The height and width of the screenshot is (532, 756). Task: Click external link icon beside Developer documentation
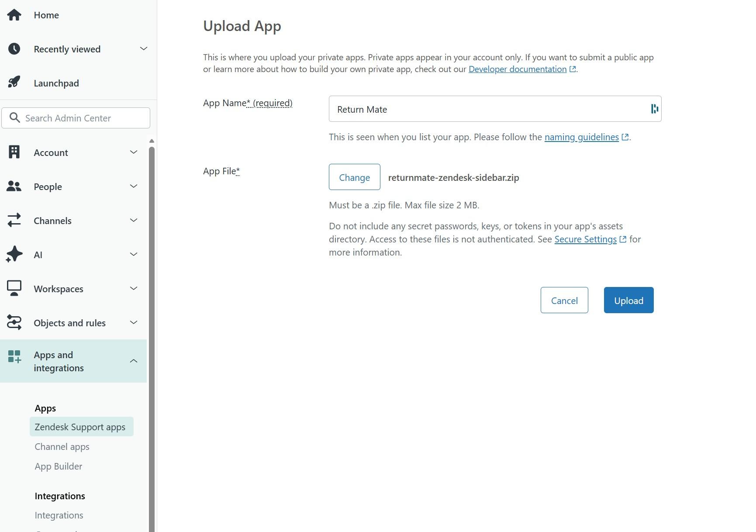(572, 69)
